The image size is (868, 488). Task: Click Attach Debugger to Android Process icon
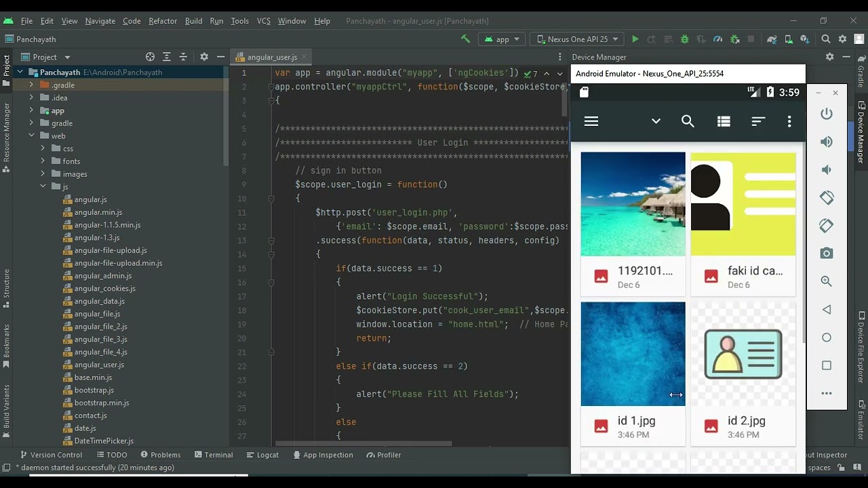734,39
